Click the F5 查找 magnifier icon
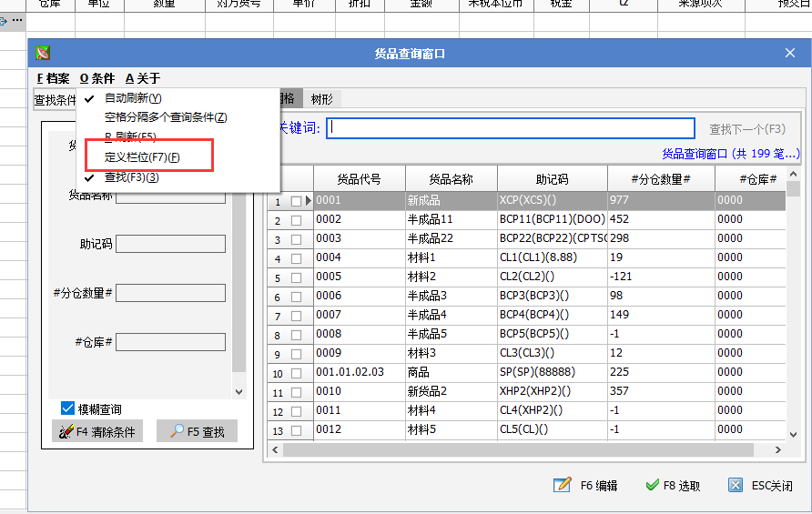This screenshot has width=812, height=514. point(178,432)
